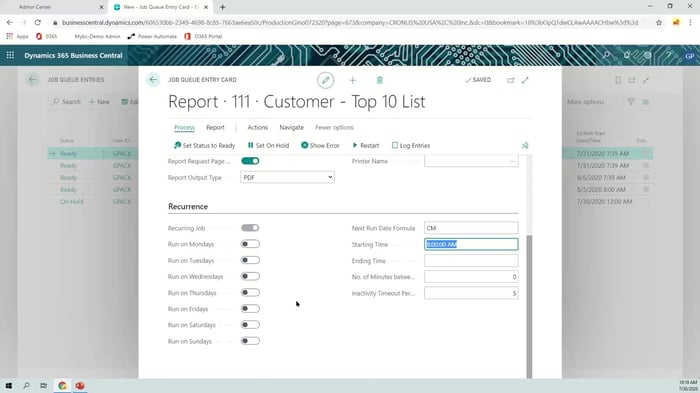Click the Next Run Date Formula field
Image resolution: width=700 pixels, height=393 pixels.
pos(471,228)
